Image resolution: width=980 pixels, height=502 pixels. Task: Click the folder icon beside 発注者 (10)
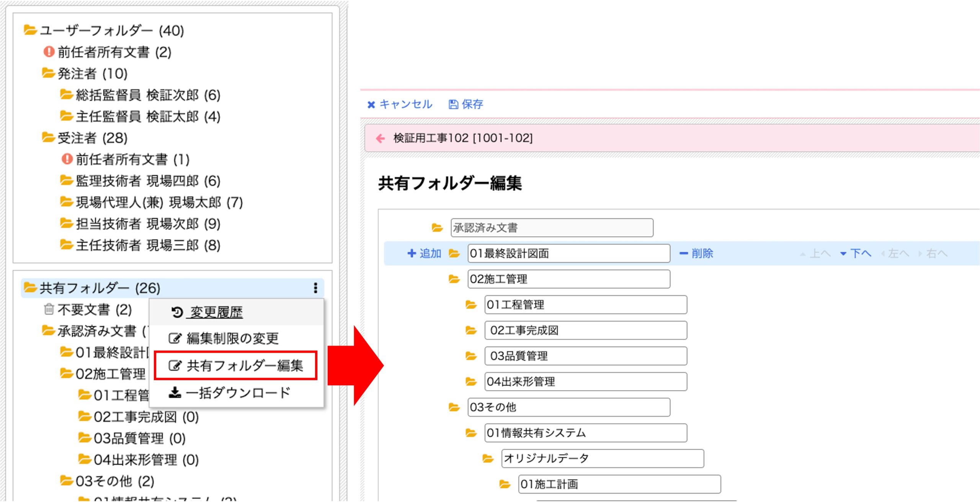point(48,73)
